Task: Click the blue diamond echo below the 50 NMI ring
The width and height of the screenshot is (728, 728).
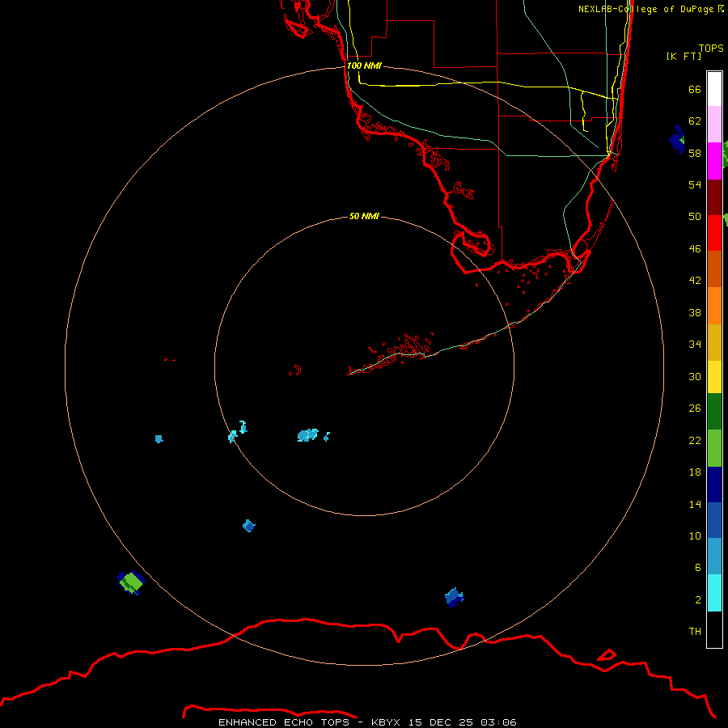Action: [249, 526]
